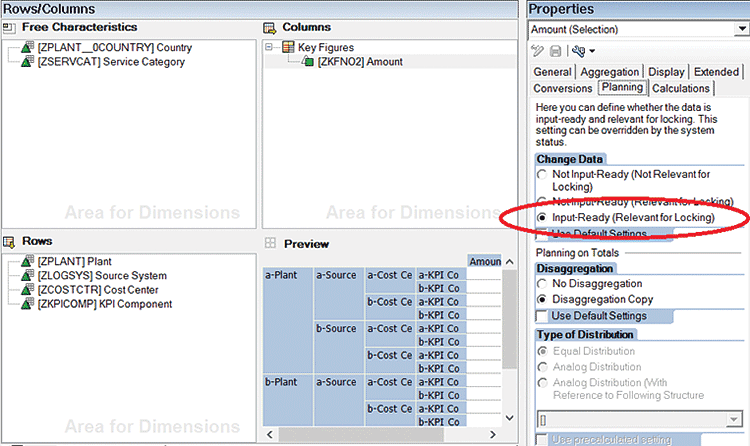Click the ZKFNO2 Amount key figure icon
This screenshot has height=446, width=750.
[308, 61]
